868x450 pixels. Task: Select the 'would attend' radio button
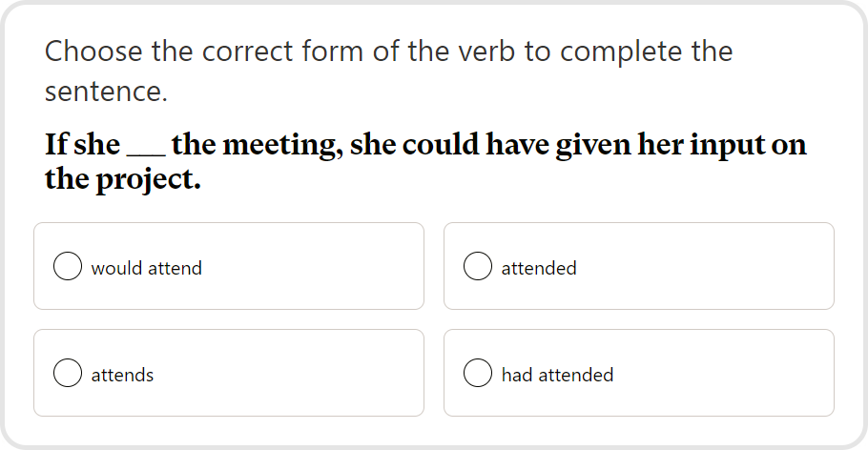coord(68,267)
